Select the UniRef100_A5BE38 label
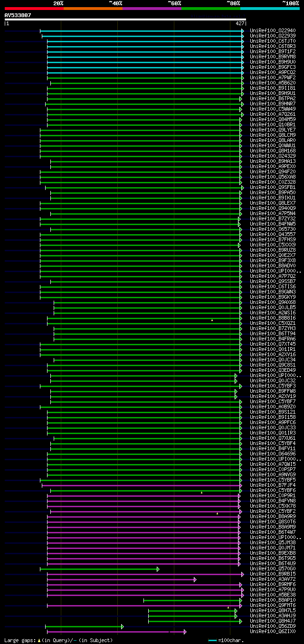The height and width of the screenshot is (644, 304). 273,595
